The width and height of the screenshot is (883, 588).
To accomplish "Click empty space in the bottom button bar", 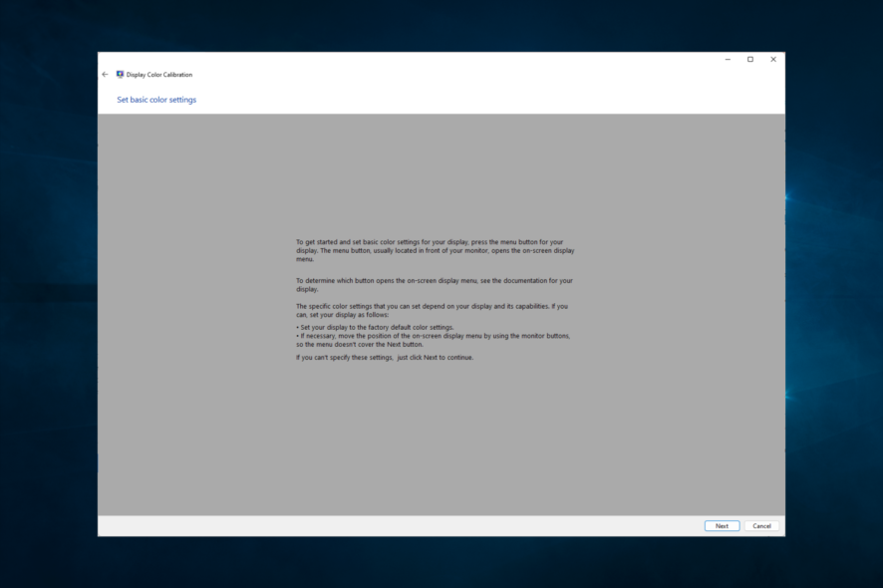I will (x=395, y=525).
